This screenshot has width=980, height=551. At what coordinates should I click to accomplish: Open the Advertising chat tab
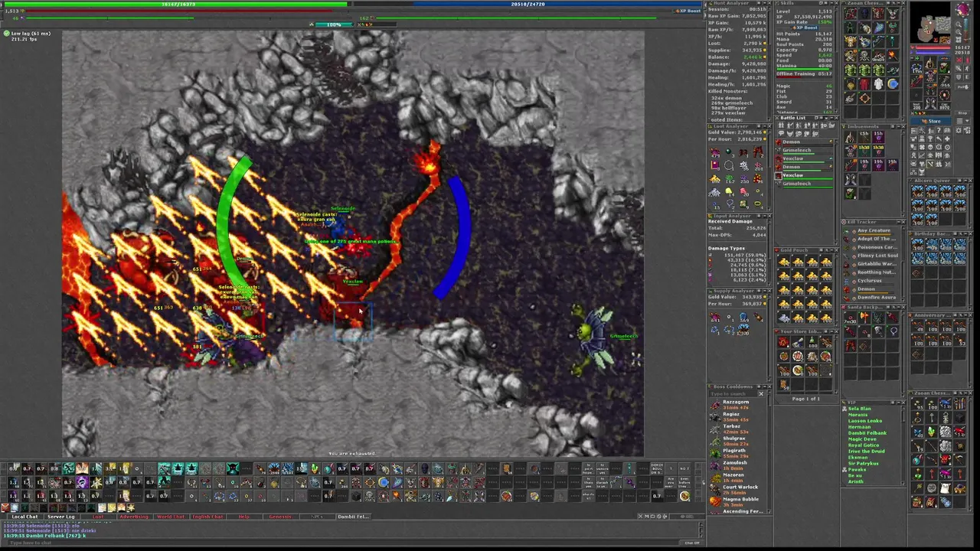(x=134, y=517)
